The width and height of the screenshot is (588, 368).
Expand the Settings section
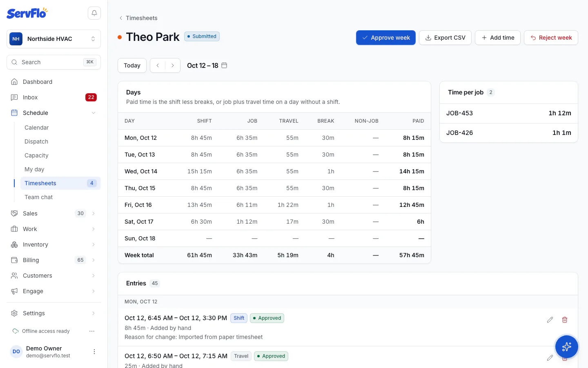click(94, 313)
